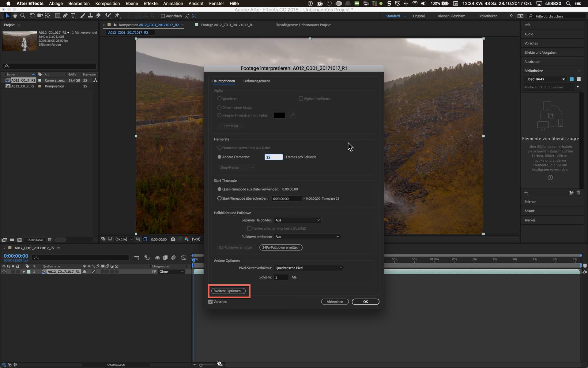The image size is (588, 368).
Task: Select the Rotation tool
Action: pos(32,16)
